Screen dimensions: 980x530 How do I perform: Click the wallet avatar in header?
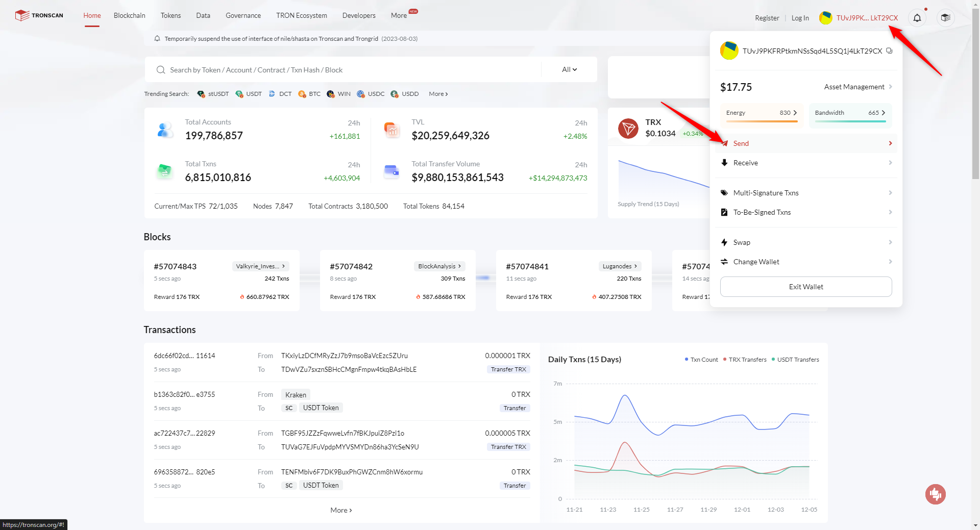point(825,18)
